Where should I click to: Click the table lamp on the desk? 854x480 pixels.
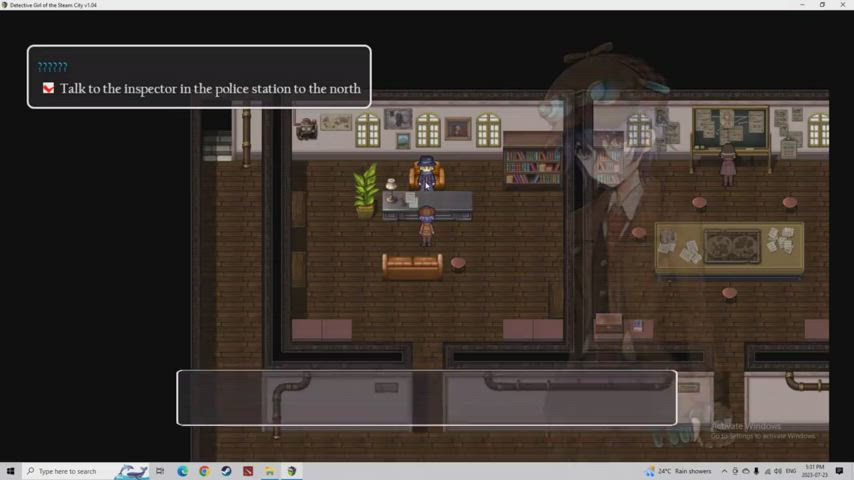pyautogui.click(x=391, y=190)
